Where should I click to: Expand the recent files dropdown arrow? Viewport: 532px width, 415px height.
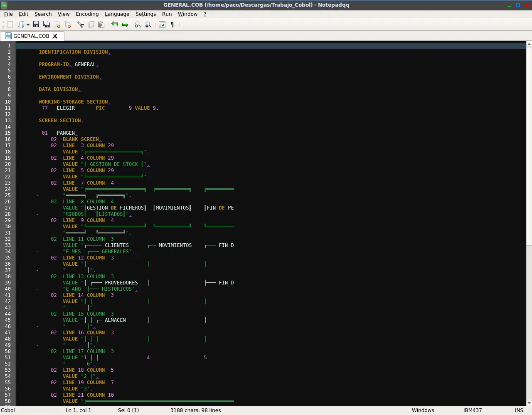[x=28, y=25]
